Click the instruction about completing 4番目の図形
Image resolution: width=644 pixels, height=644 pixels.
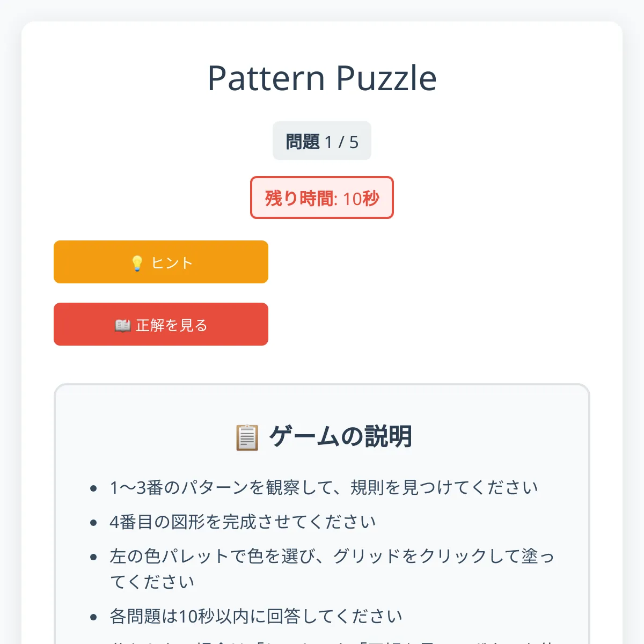point(243,522)
